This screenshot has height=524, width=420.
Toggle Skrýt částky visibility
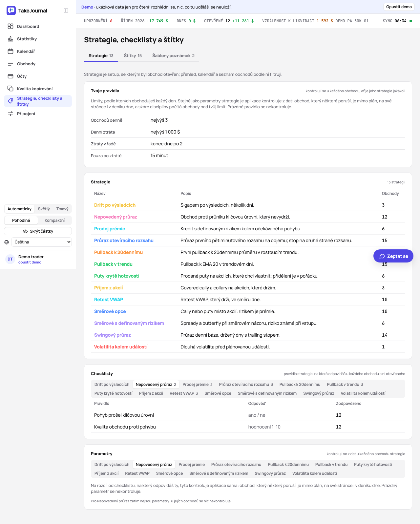click(x=38, y=231)
